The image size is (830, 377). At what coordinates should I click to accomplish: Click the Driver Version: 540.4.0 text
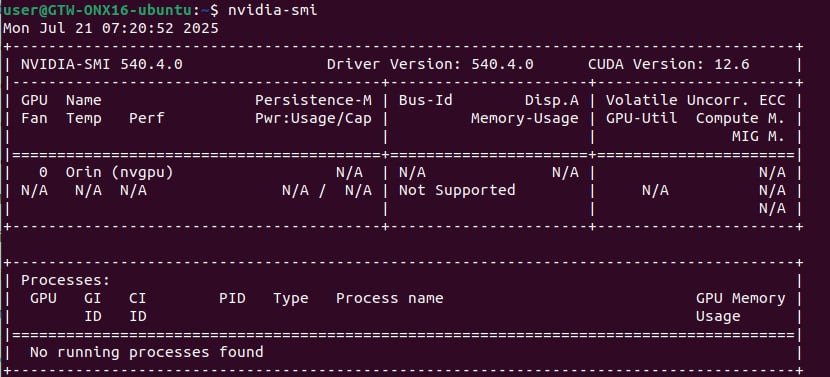tap(430, 65)
